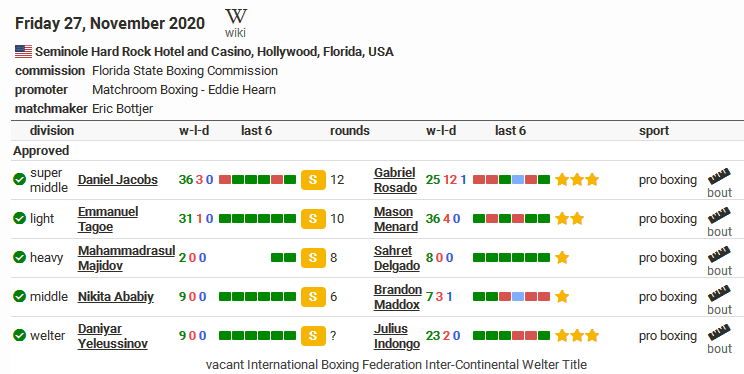Click the bout icon for Jacobs vs Rosado
Image resolution: width=744 pixels, height=374 pixels.
pyautogui.click(x=719, y=183)
